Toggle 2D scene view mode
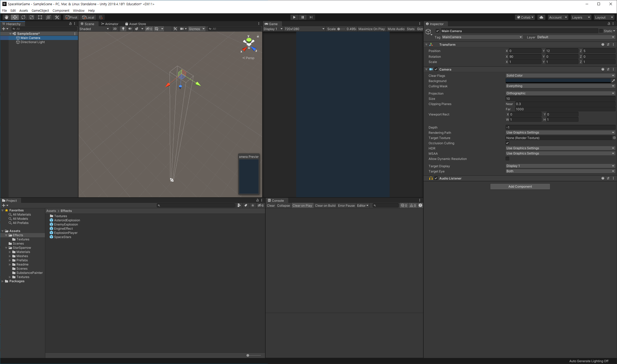 tap(115, 29)
